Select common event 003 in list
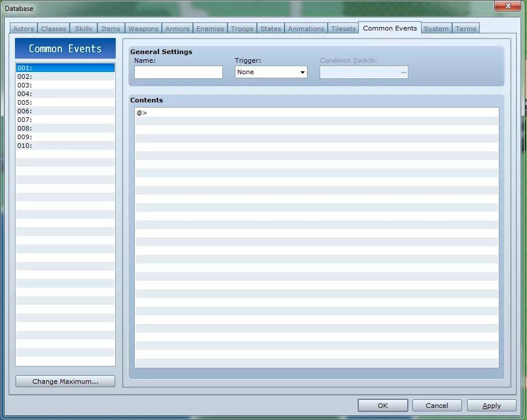Viewport: 527px width, 420px height. click(x=65, y=85)
